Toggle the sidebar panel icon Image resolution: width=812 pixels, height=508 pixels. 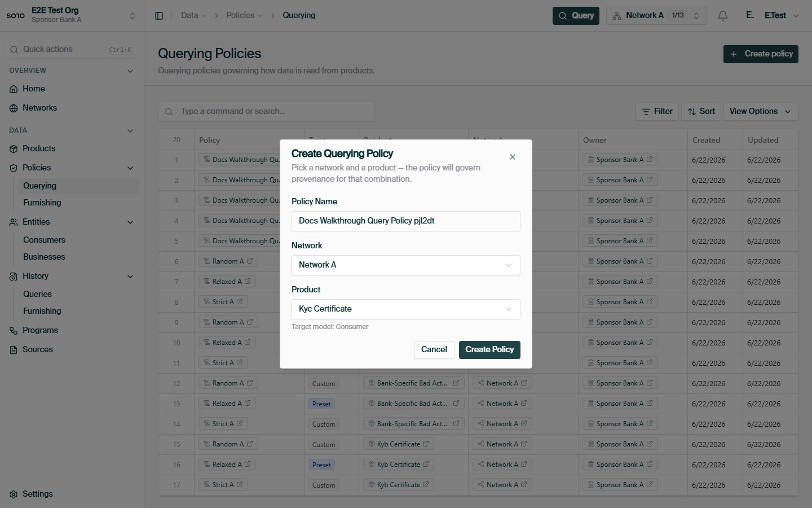coord(159,16)
